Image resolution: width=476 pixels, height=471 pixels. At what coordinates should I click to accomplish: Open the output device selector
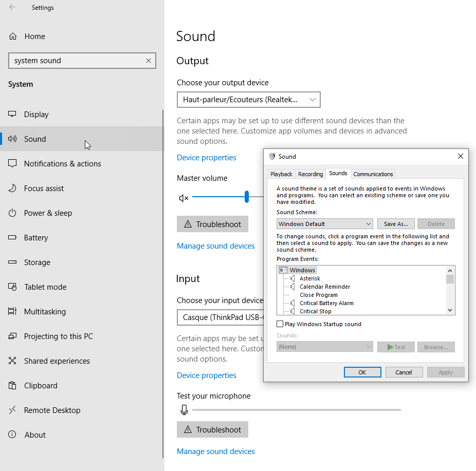tap(248, 99)
